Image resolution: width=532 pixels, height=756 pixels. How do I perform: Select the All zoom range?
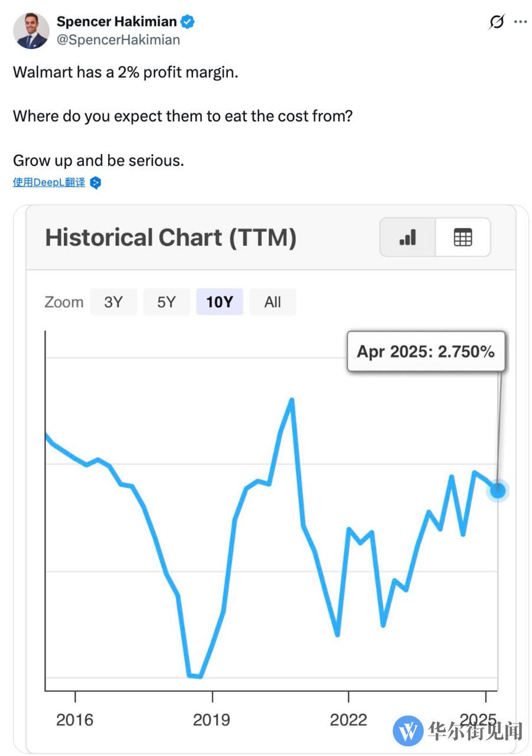click(x=272, y=302)
